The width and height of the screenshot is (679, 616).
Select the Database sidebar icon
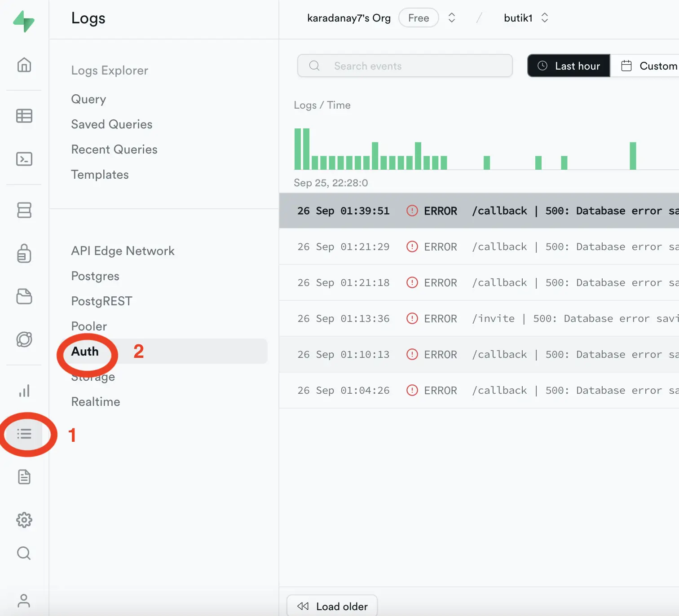coord(24,210)
